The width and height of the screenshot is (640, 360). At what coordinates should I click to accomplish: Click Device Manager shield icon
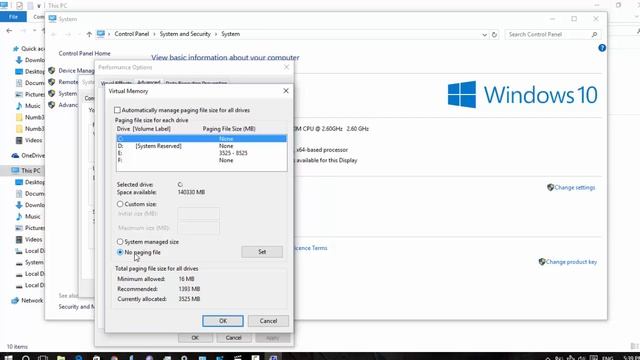tap(51, 70)
